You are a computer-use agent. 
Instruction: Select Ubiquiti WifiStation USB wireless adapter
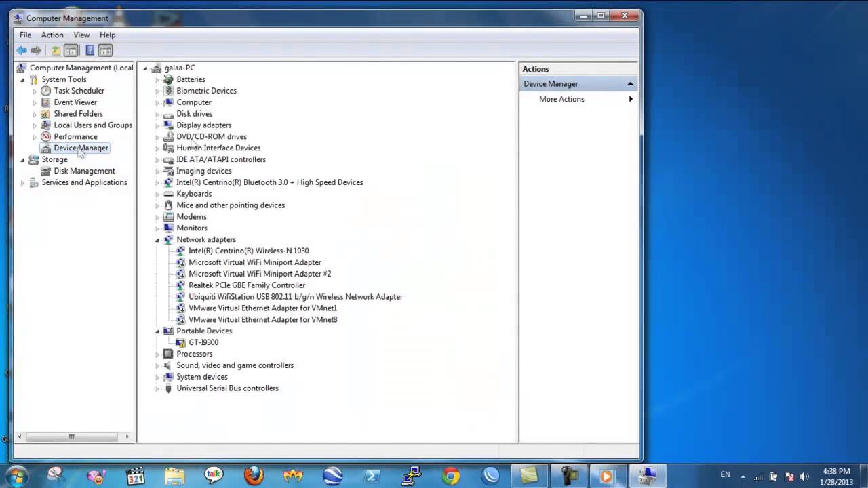296,297
